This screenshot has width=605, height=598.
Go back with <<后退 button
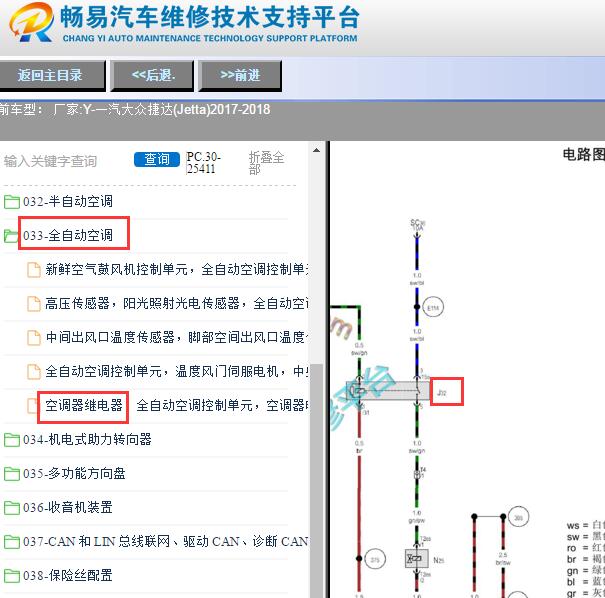point(152,75)
